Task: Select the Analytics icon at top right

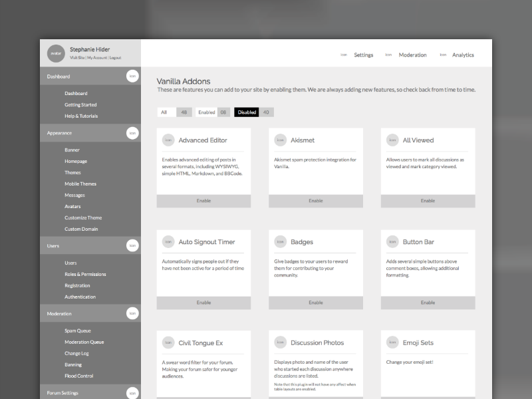Action: click(442, 55)
